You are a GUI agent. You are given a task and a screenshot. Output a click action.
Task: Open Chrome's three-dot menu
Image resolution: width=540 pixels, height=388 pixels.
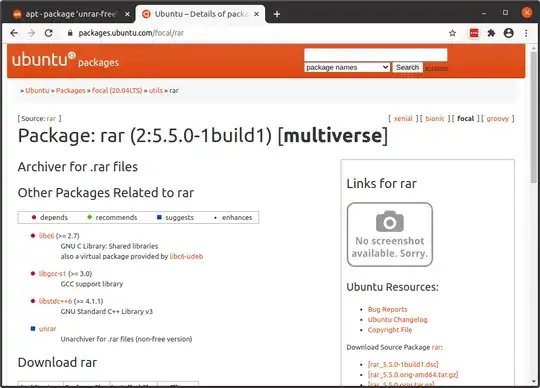[x=526, y=33]
